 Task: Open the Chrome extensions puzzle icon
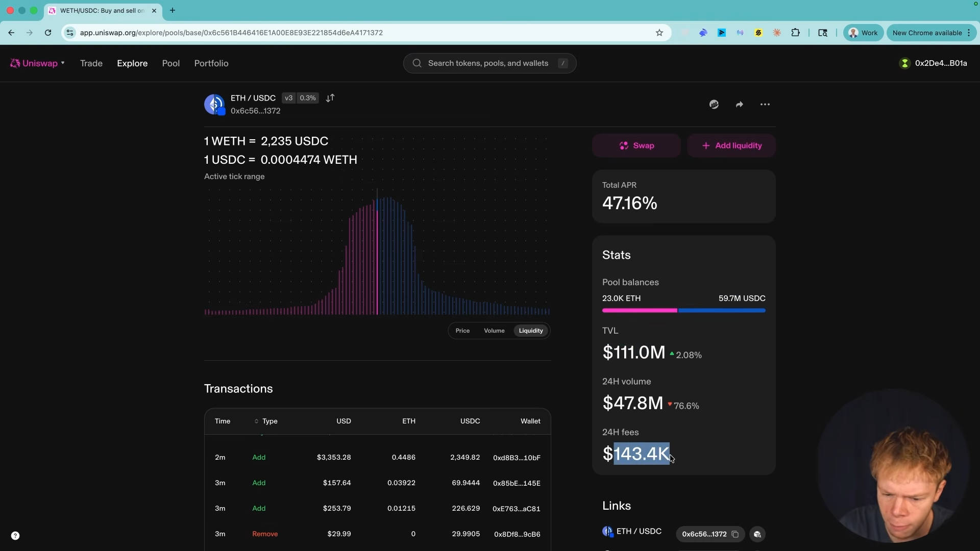(795, 33)
